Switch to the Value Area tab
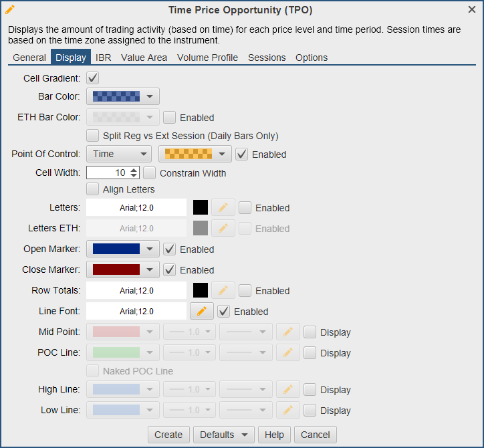484x448 pixels. [x=144, y=58]
